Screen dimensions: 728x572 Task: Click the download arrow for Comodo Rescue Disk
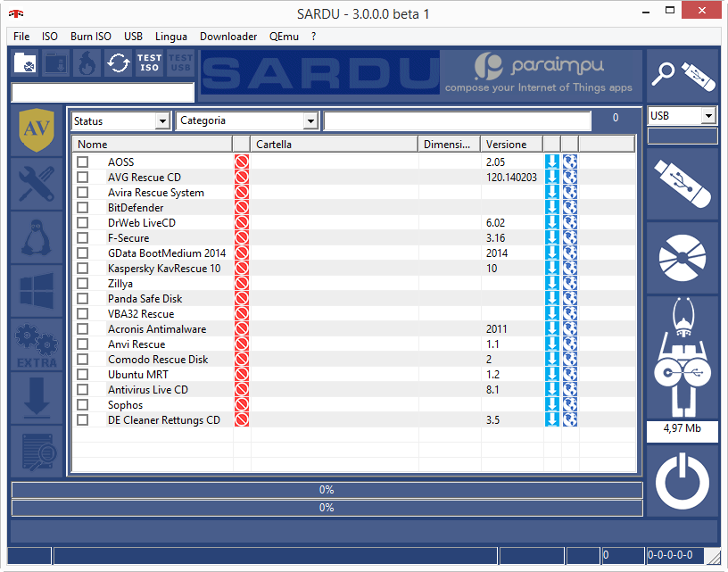(552, 360)
